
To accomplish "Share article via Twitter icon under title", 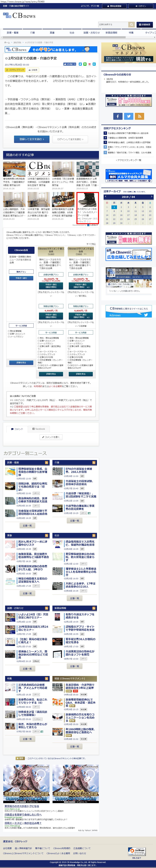I will 80,64.
